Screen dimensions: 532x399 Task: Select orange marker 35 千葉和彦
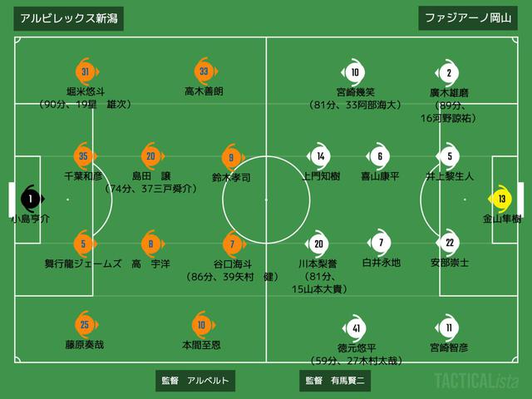tap(85, 156)
